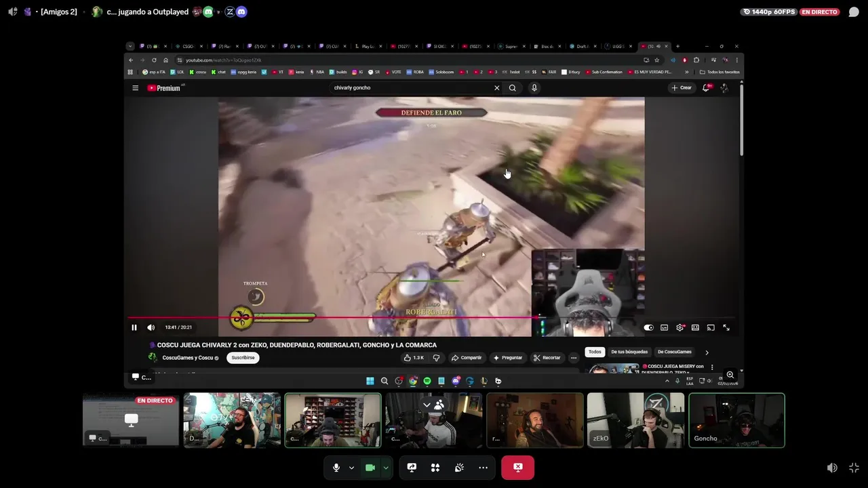Open the Windows Start menu in stream

(x=370, y=381)
